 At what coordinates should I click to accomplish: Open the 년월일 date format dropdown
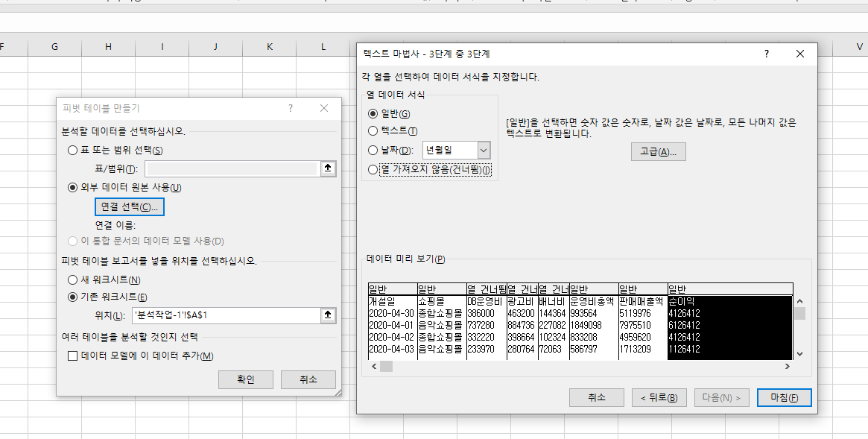tap(483, 151)
